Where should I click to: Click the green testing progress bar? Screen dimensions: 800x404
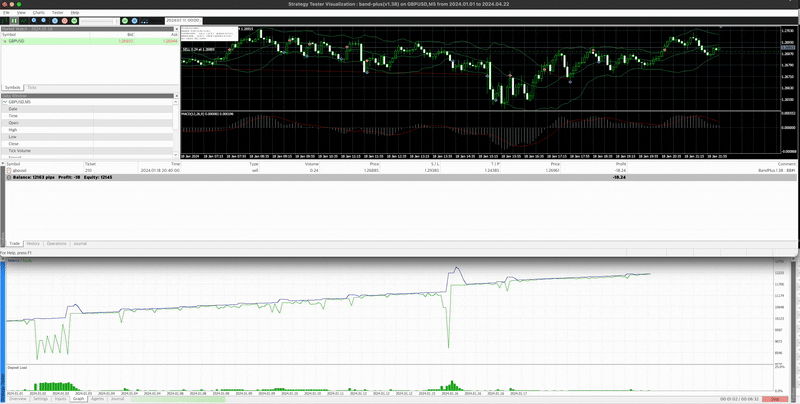point(178,399)
